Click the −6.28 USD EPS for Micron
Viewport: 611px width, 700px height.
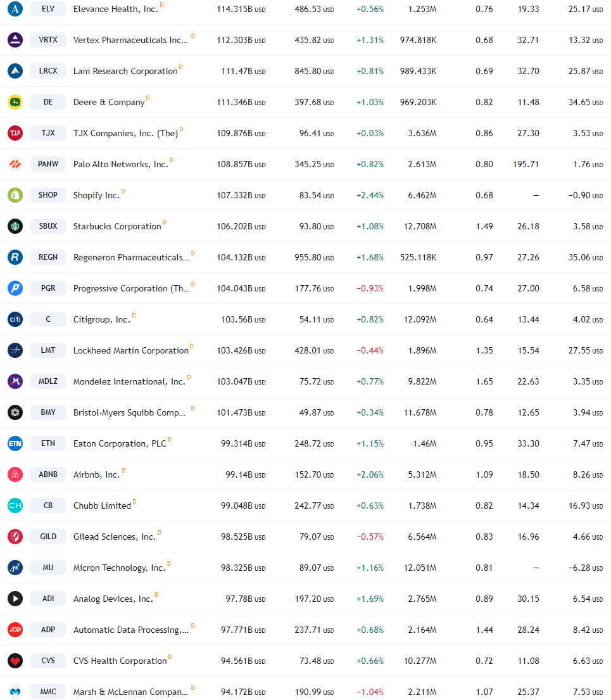click(586, 568)
